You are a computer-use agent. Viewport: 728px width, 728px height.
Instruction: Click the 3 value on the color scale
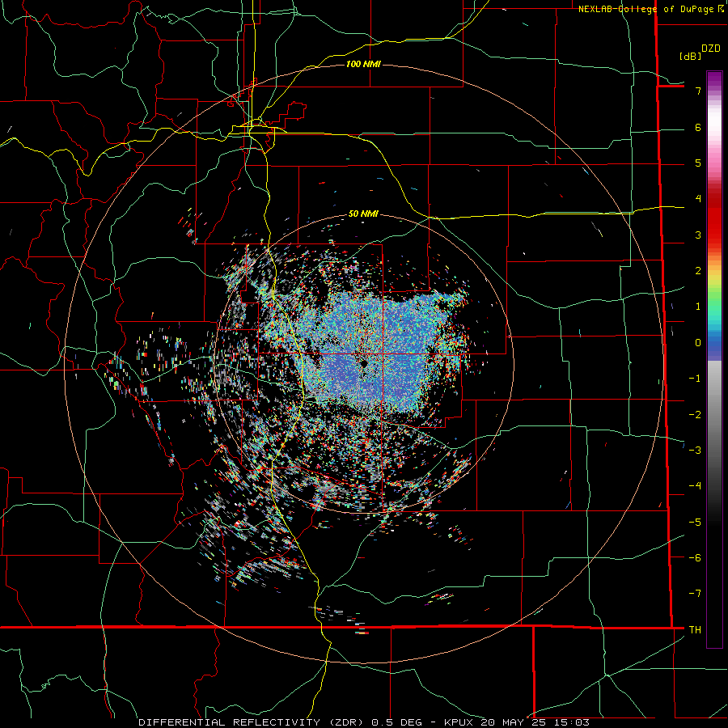point(698,235)
